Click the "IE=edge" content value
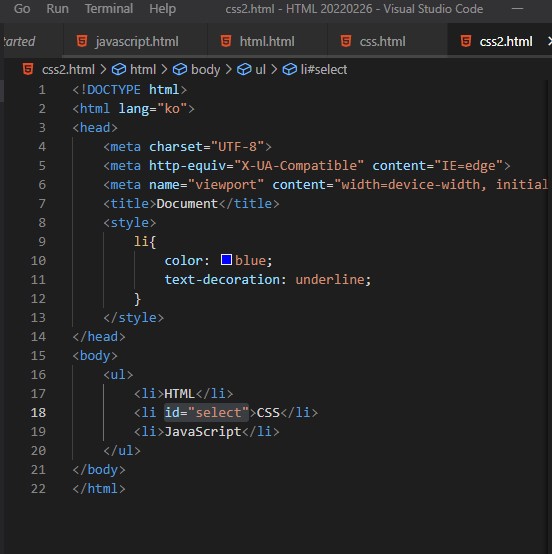This screenshot has width=552, height=554. [x=468, y=165]
